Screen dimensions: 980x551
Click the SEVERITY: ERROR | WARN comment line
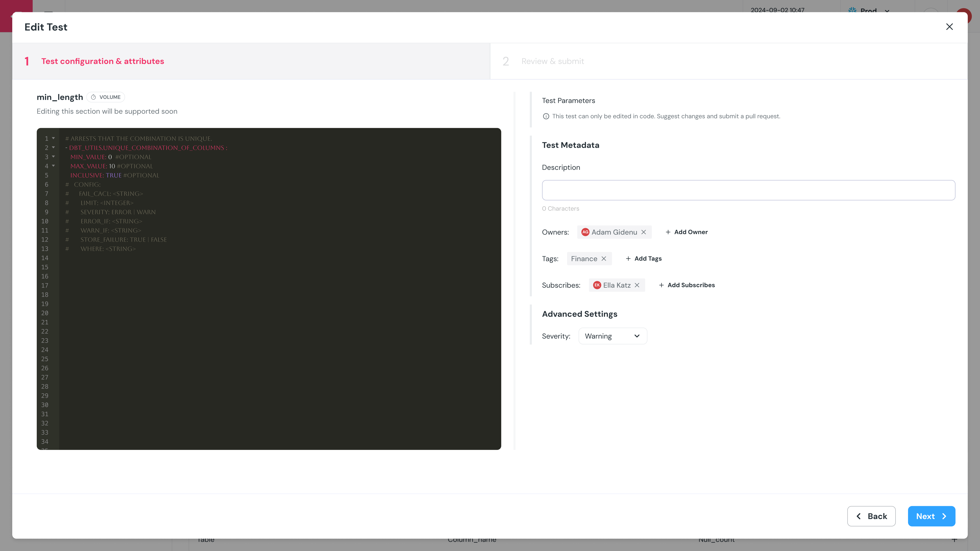(110, 212)
